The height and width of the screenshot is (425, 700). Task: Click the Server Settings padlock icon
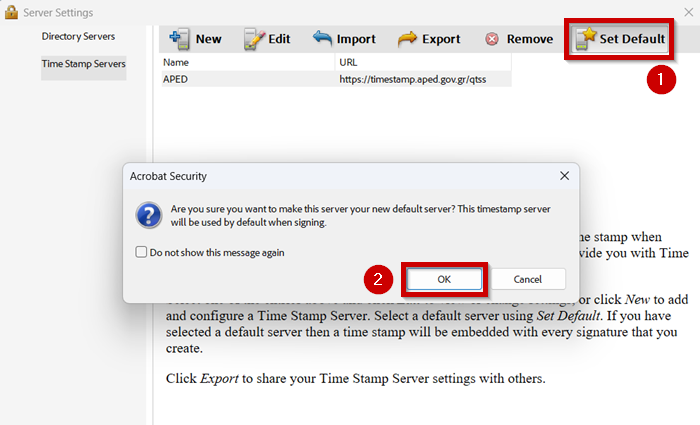pos(11,13)
